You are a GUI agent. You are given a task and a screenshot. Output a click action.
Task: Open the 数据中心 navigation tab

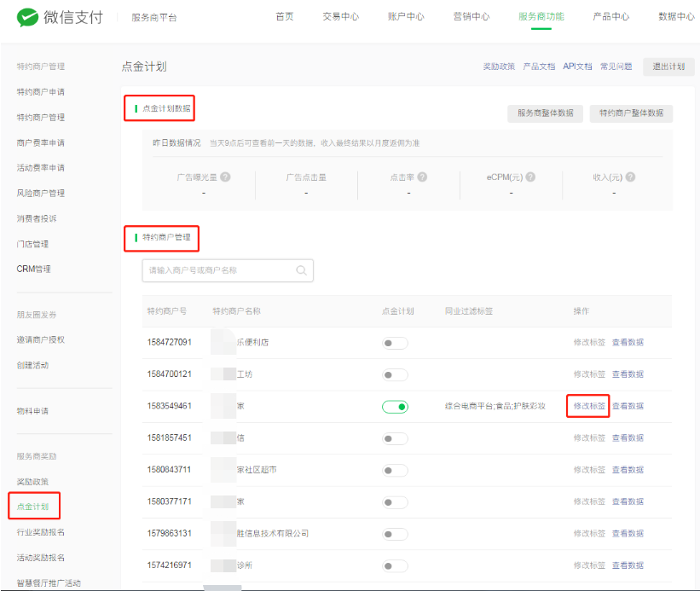pos(676,16)
